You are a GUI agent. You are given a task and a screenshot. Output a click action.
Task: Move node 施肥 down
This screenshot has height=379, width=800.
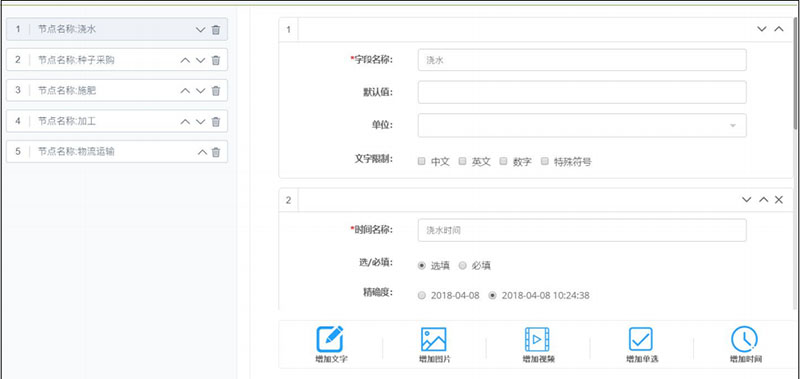pyautogui.click(x=201, y=91)
